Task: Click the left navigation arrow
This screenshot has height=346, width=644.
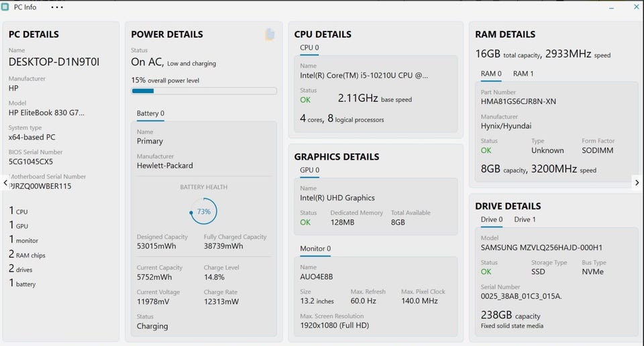Action: [5, 182]
